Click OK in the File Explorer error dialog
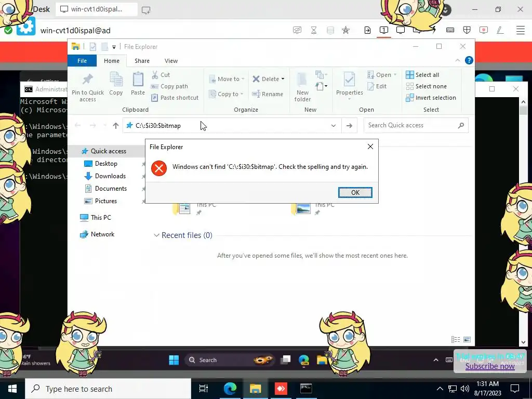Viewport: 532px width, 399px height. 355,192
